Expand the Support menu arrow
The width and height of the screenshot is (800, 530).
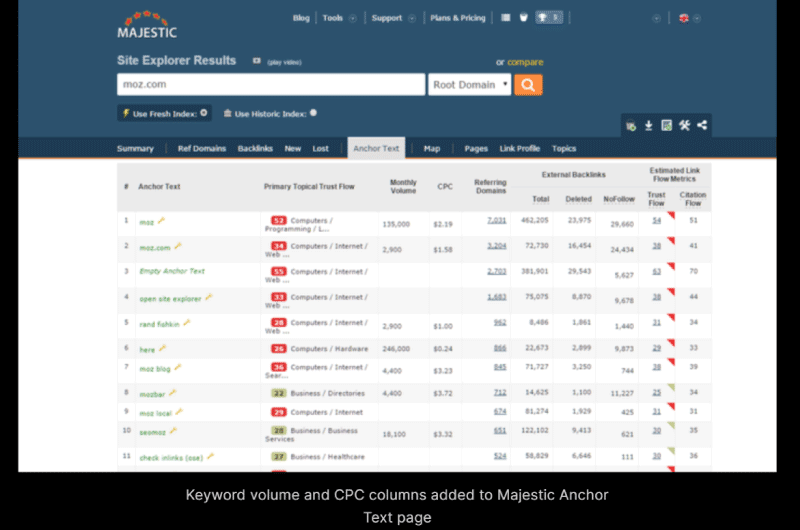pos(412,18)
